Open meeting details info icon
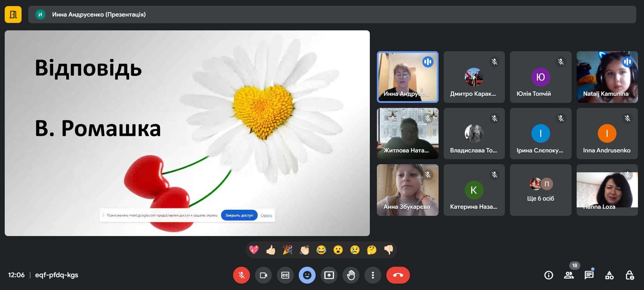 (x=549, y=275)
